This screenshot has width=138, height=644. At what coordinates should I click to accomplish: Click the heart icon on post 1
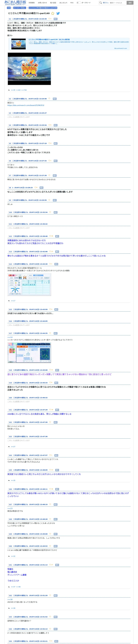click(49, 19)
